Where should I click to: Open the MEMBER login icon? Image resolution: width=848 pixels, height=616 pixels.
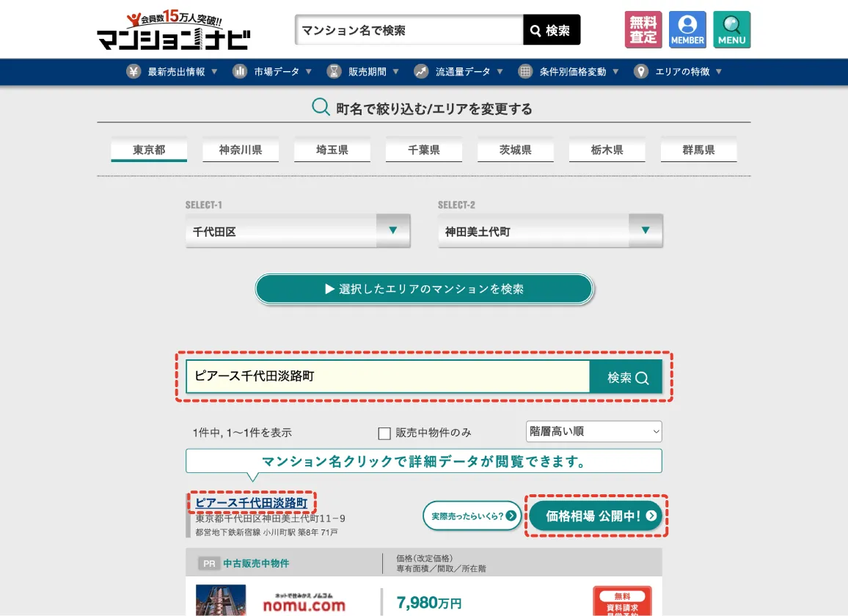click(687, 29)
